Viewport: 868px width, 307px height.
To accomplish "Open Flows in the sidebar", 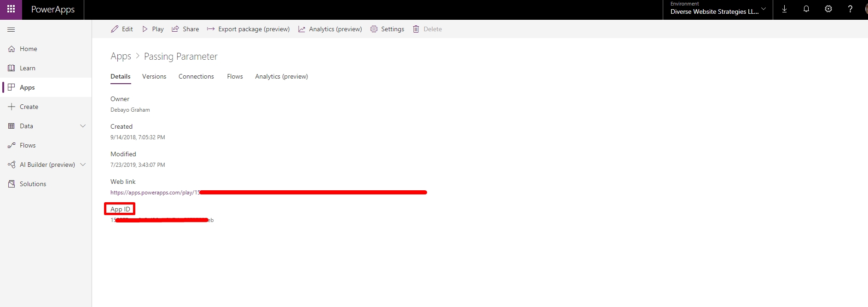I will tap(46, 145).
